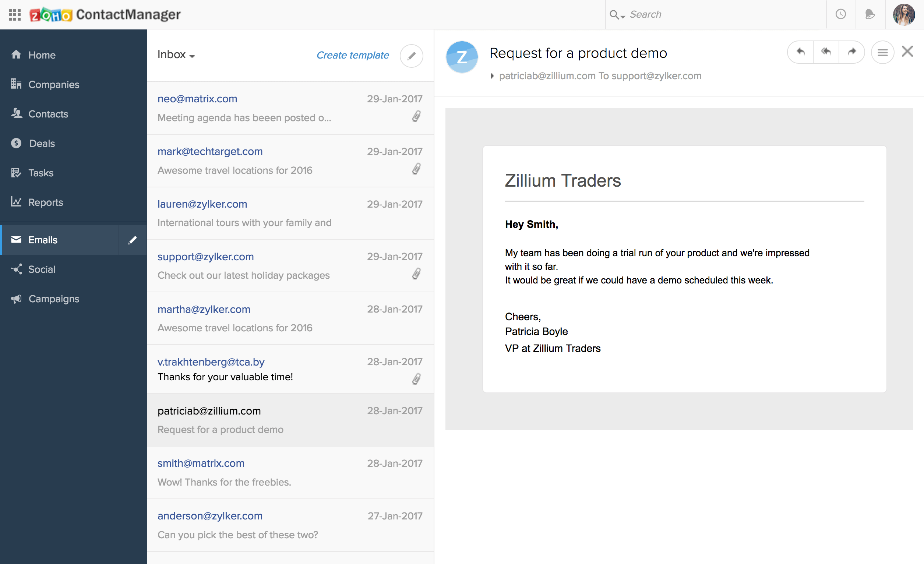The height and width of the screenshot is (564, 924).
Task: Open the apps grid launcher icon
Action: tap(15, 15)
